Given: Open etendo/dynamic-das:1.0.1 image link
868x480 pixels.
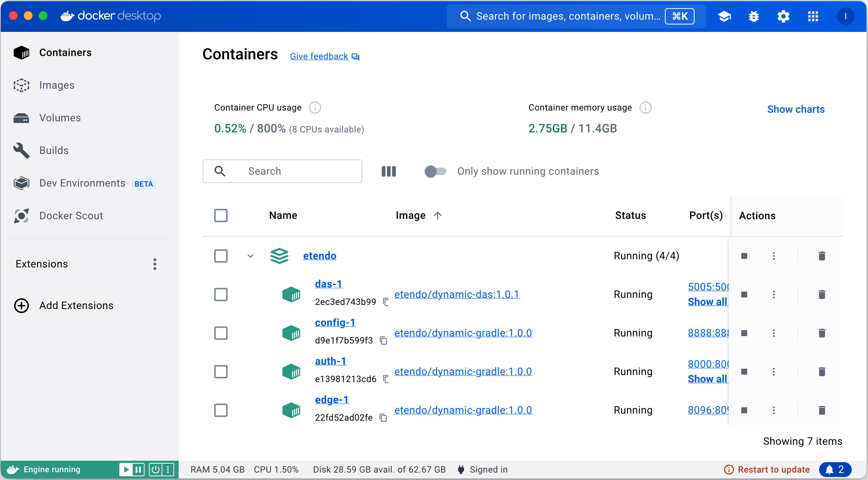Looking at the screenshot, I should click(x=457, y=295).
